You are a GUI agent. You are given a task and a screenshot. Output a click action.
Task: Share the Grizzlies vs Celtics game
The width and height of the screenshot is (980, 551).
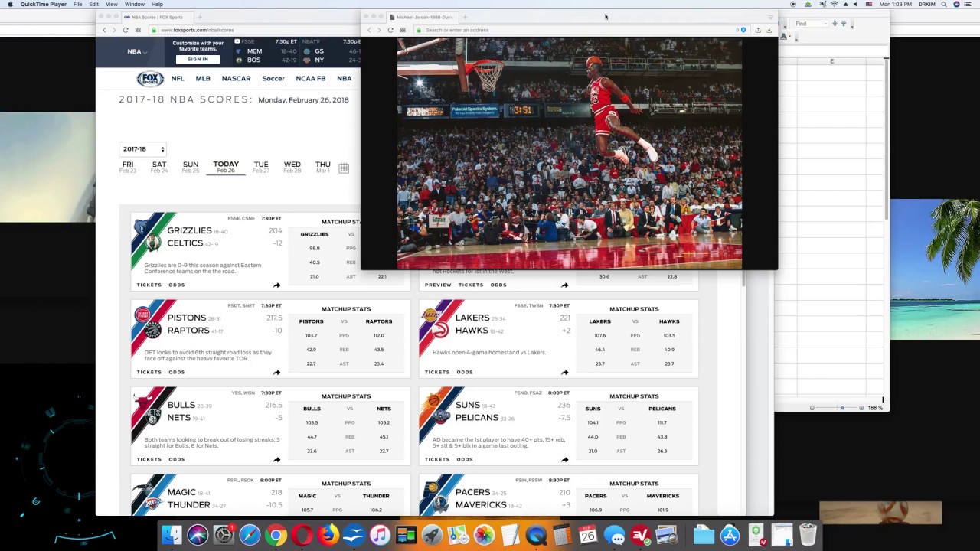(276, 285)
